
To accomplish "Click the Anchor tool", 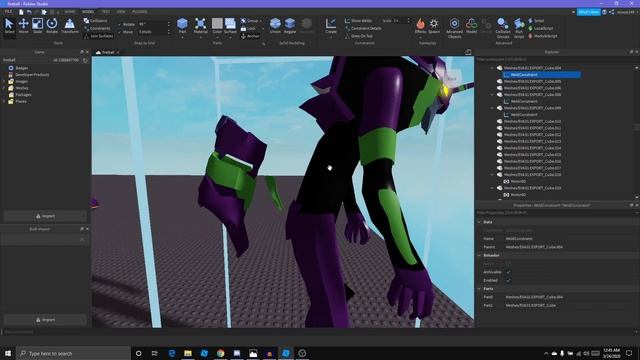I will point(250,36).
